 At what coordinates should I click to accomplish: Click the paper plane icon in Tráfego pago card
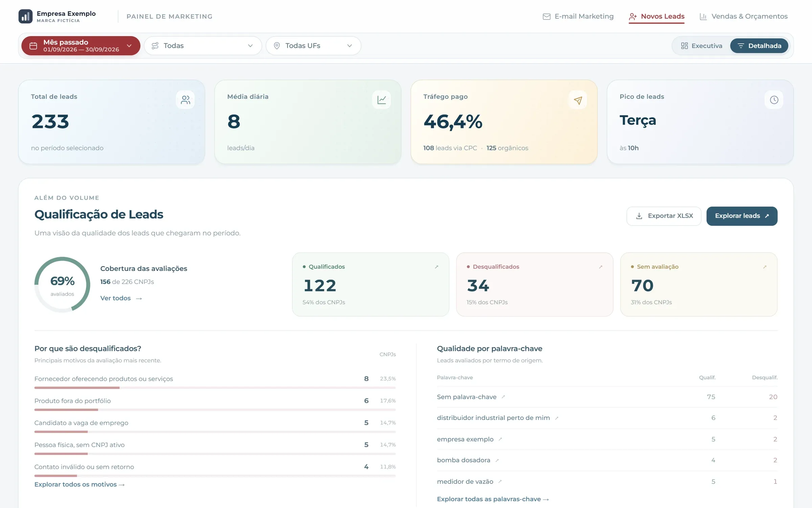tap(578, 100)
